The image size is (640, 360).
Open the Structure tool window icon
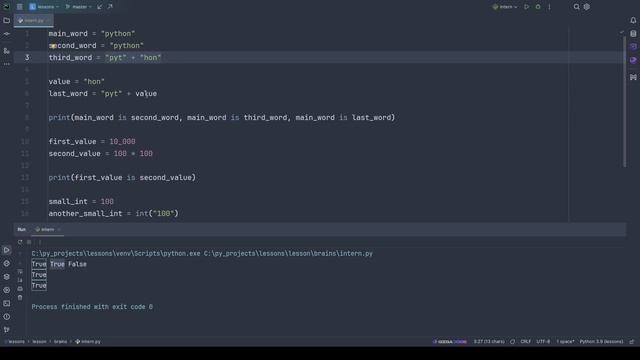(x=7, y=51)
